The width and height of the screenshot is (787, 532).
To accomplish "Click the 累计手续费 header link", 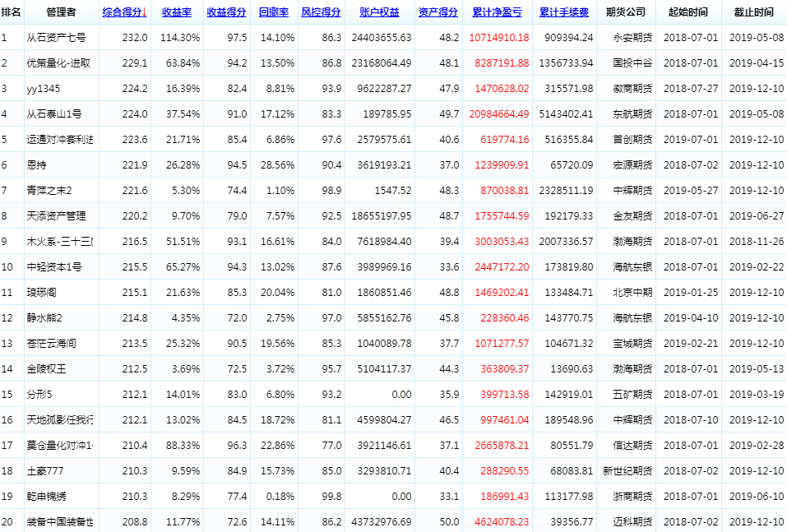I will [563, 12].
